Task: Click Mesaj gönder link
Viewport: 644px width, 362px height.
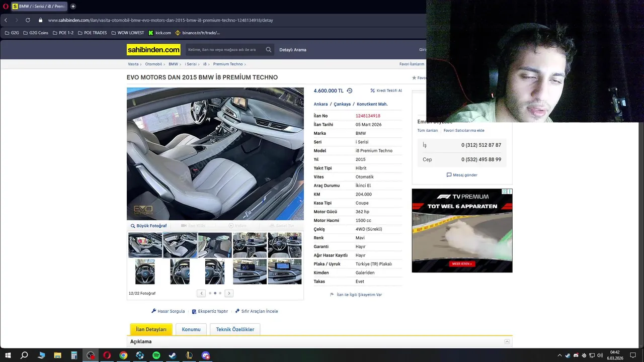Action: (x=462, y=175)
